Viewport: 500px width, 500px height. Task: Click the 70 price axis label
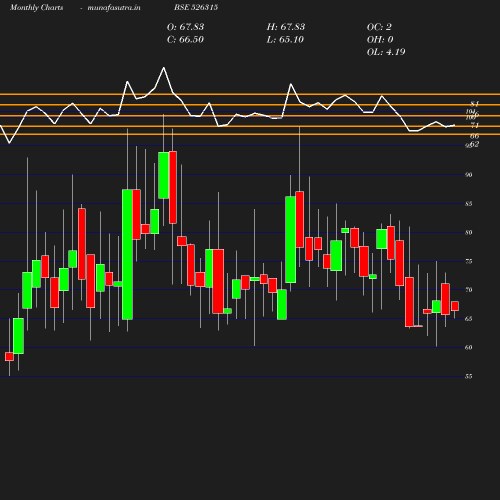(x=469, y=290)
